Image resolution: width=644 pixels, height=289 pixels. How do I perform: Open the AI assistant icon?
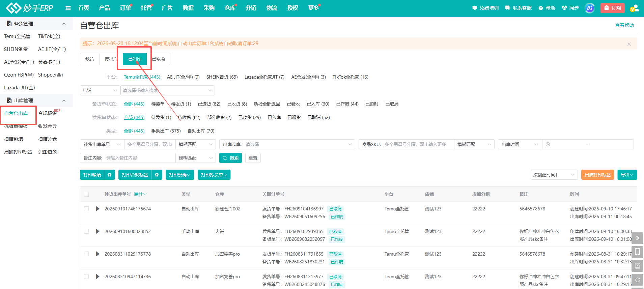589,8
